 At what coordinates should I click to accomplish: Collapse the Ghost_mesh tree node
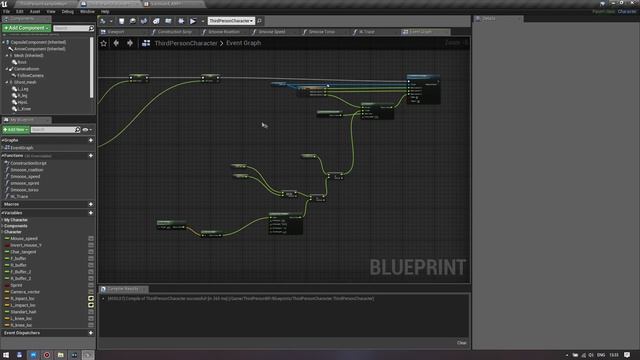pos(7,82)
